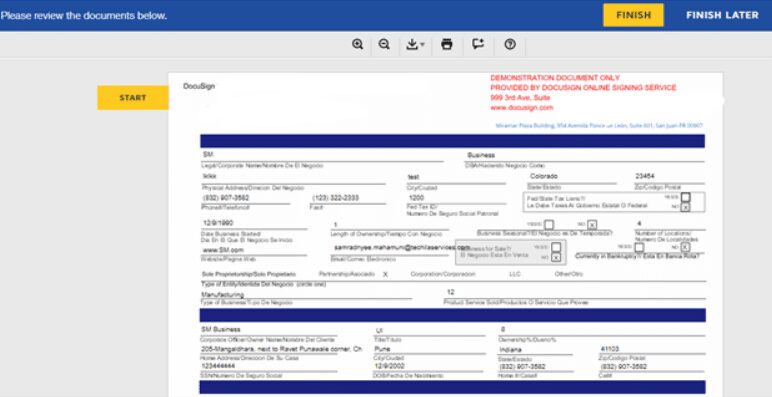
Task: Click the Number of Locations value 4
Action: pyautogui.click(x=639, y=223)
